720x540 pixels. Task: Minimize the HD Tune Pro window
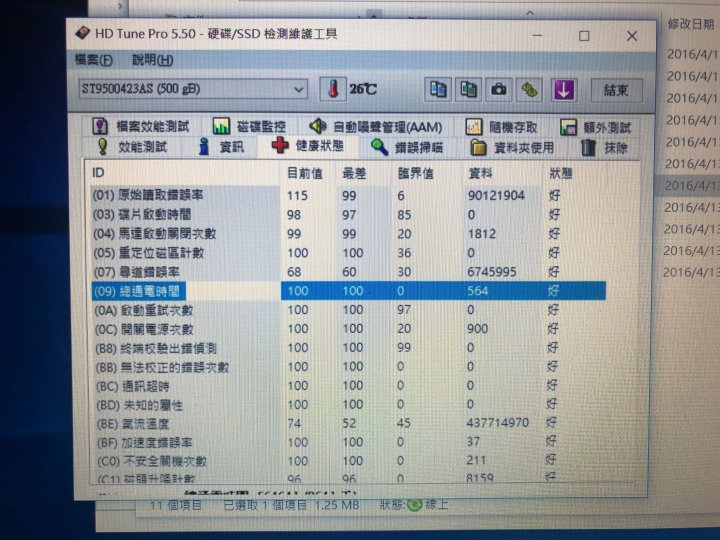pyautogui.click(x=537, y=35)
